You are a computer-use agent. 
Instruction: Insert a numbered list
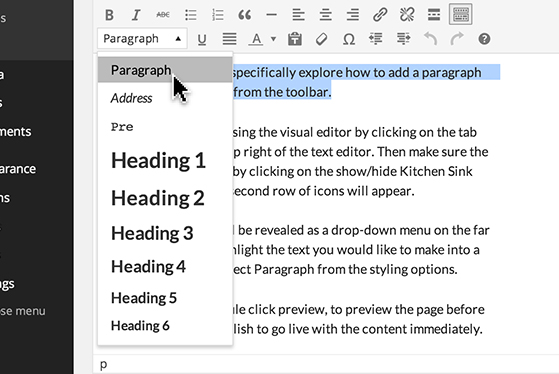[218, 15]
